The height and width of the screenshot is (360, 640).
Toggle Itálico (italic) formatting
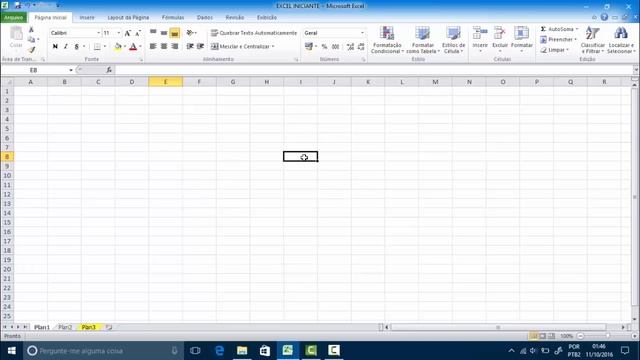point(66,47)
